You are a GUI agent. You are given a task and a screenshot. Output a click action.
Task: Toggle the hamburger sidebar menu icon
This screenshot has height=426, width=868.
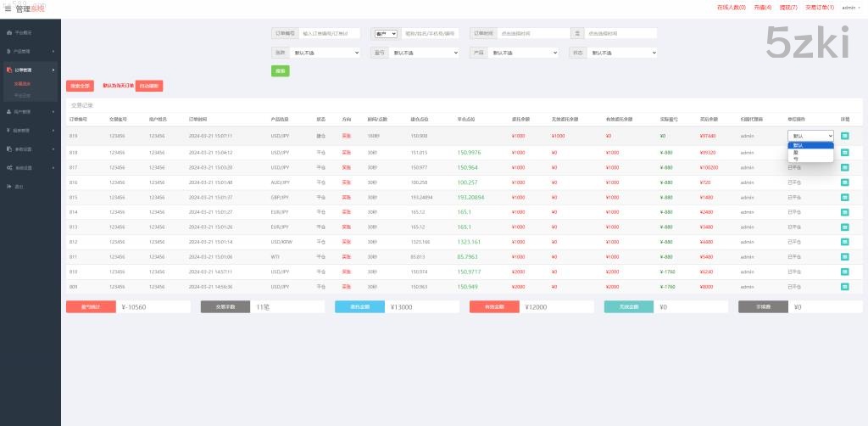(8, 8)
